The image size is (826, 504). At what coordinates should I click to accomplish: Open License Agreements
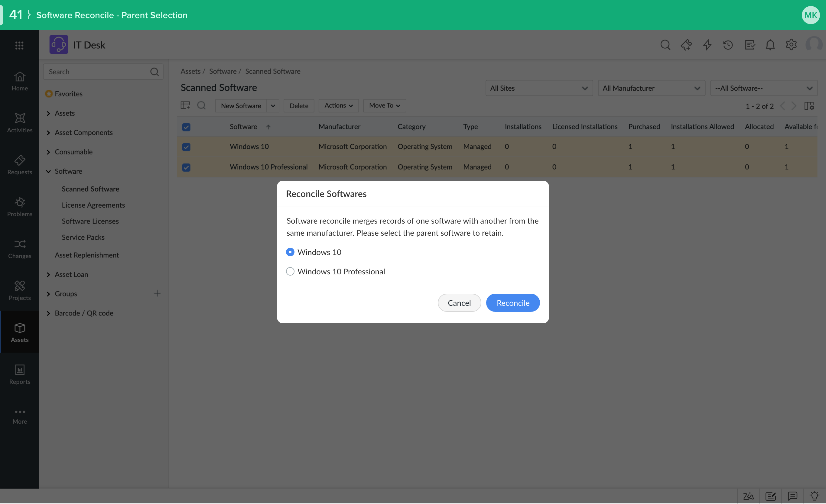click(x=93, y=205)
